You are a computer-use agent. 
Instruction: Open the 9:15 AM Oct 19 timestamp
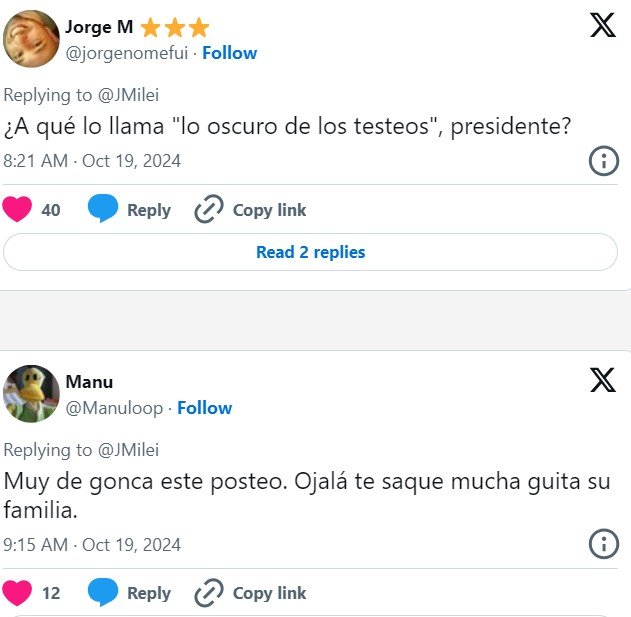pyautogui.click(x=92, y=544)
